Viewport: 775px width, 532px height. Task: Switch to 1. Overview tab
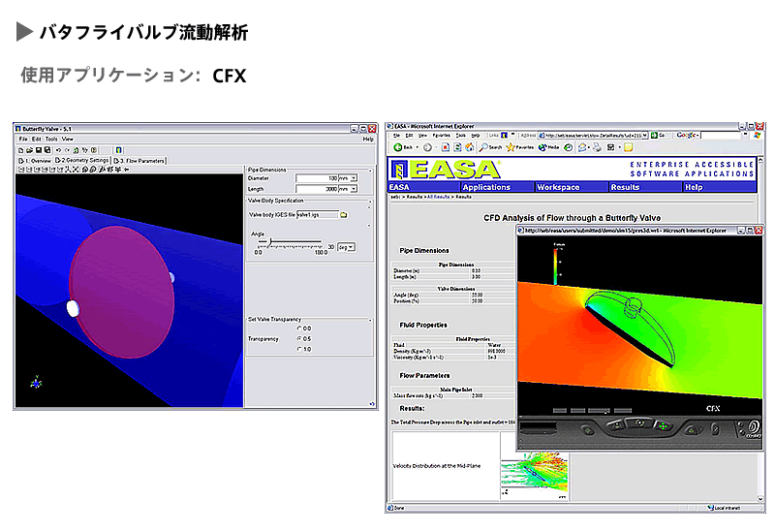click(35, 161)
